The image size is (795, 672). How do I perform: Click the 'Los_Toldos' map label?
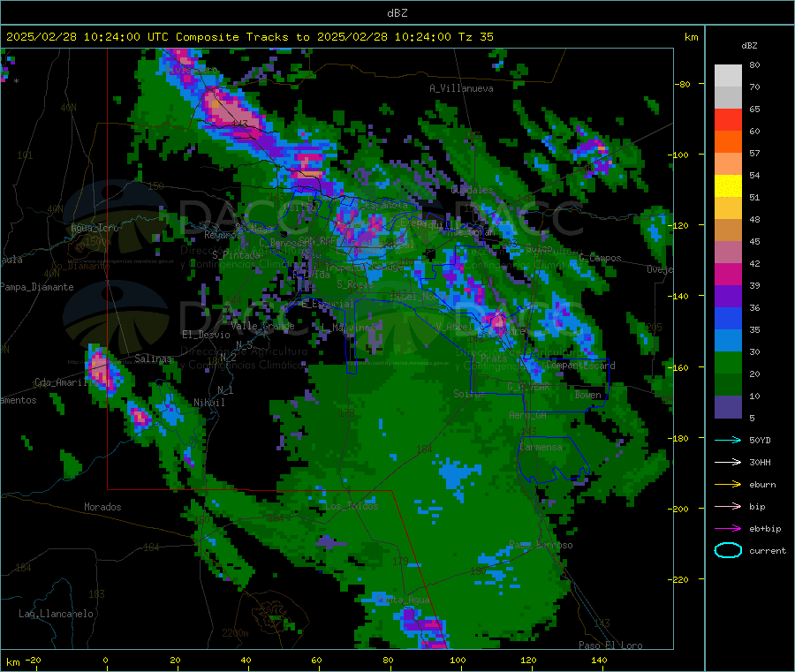pyautogui.click(x=352, y=506)
